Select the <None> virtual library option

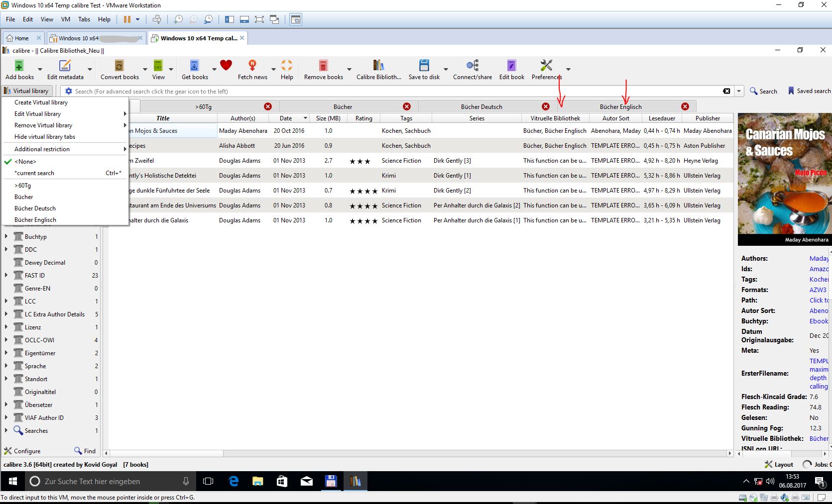click(65, 162)
